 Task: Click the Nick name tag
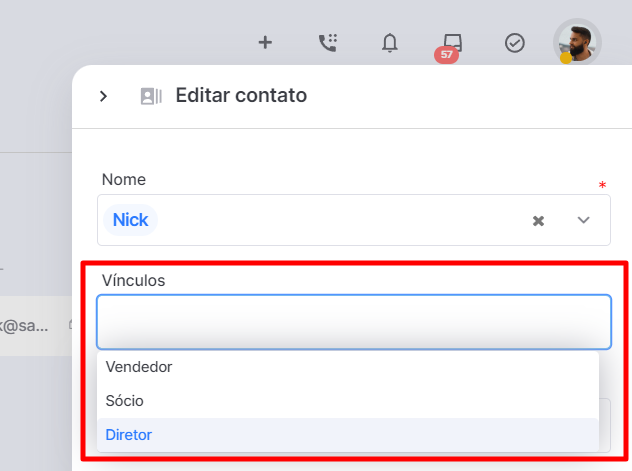pyautogui.click(x=131, y=220)
